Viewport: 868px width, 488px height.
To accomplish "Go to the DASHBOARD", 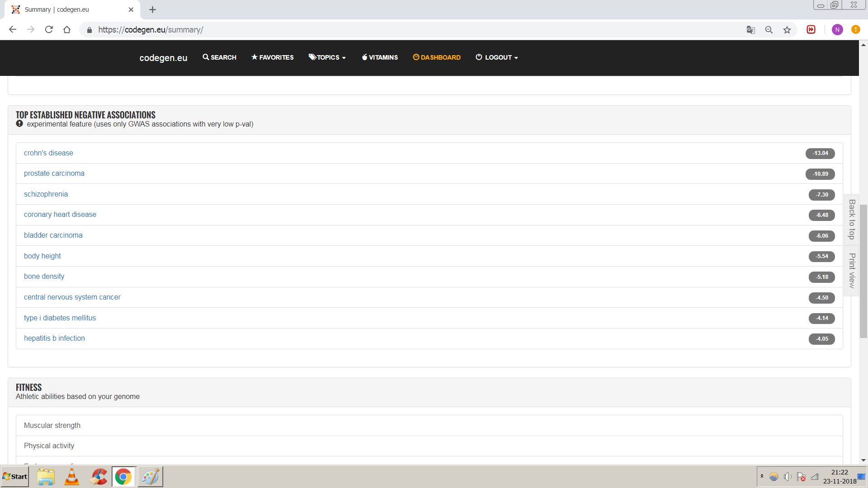I will click(x=437, y=57).
